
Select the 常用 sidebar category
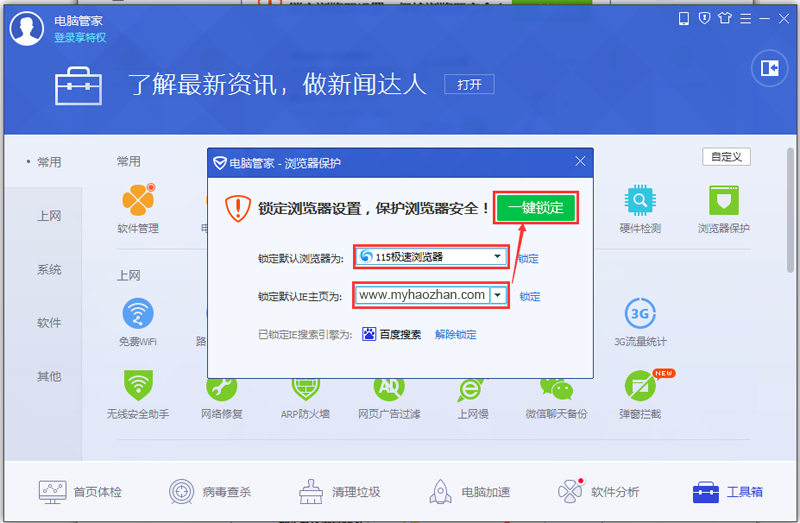(x=49, y=162)
